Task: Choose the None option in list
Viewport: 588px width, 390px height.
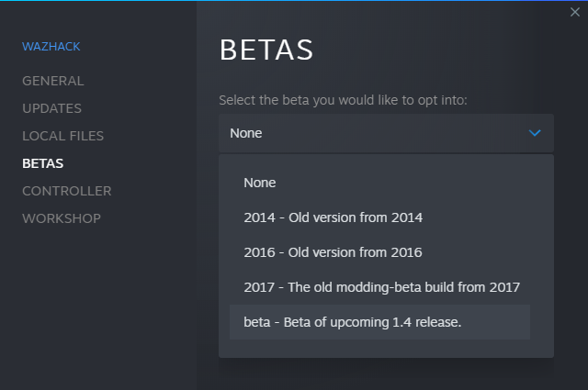Action: click(x=379, y=183)
